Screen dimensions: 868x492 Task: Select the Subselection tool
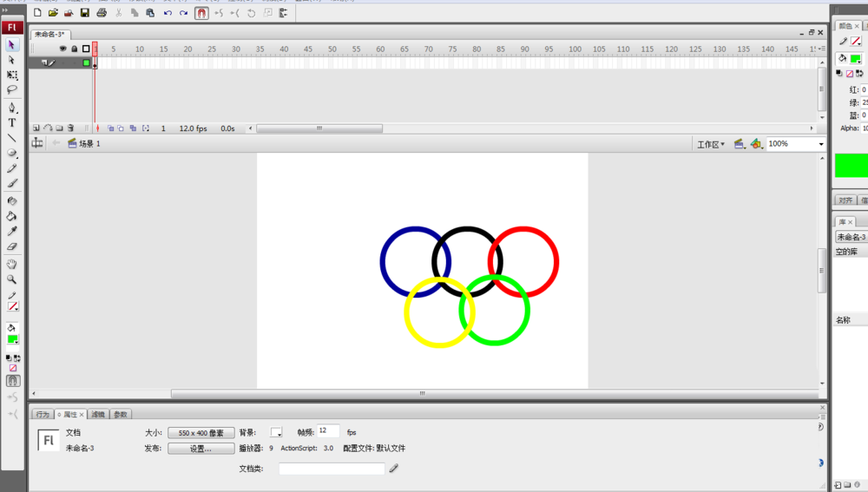pos(11,60)
